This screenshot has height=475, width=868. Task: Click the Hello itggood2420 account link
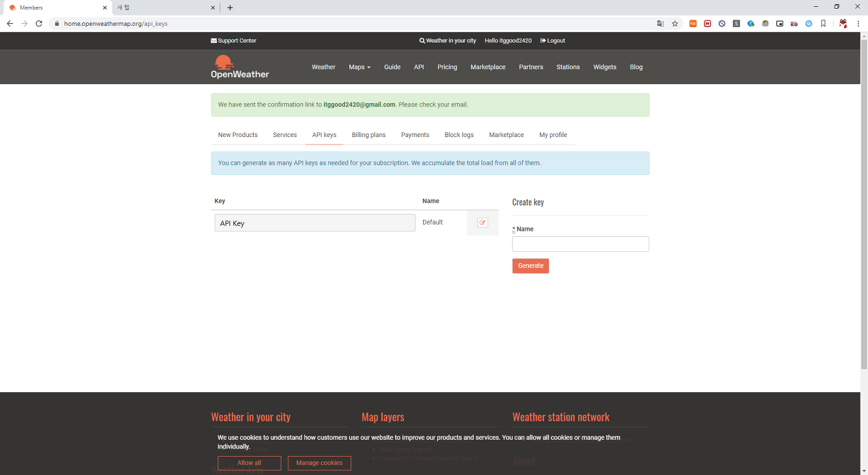[508, 41]
